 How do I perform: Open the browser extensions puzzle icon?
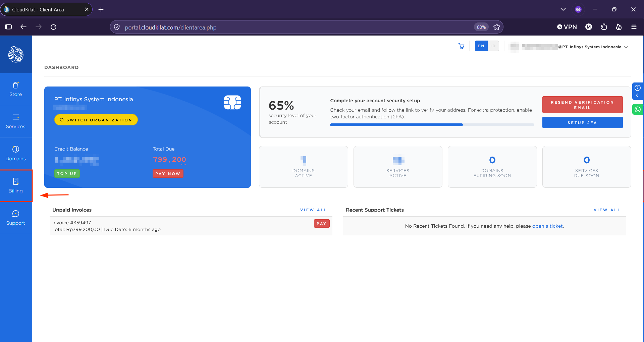[x=604, y=27]
